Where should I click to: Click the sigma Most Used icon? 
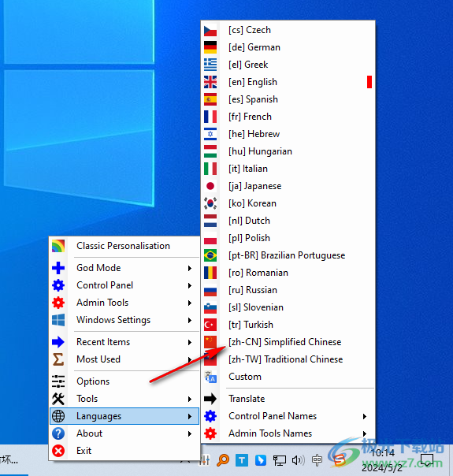[x=58, y=359]
